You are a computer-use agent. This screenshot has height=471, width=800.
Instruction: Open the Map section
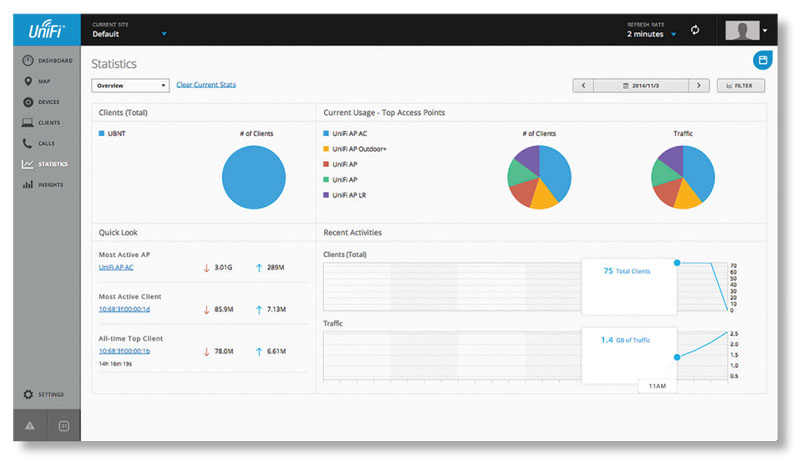point(37,81)
